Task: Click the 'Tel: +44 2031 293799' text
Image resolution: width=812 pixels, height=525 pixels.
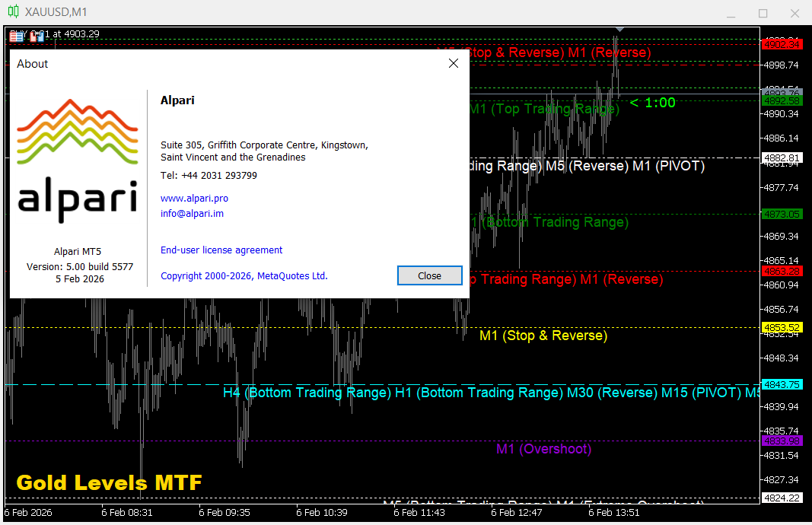Action: coord(209,176)
